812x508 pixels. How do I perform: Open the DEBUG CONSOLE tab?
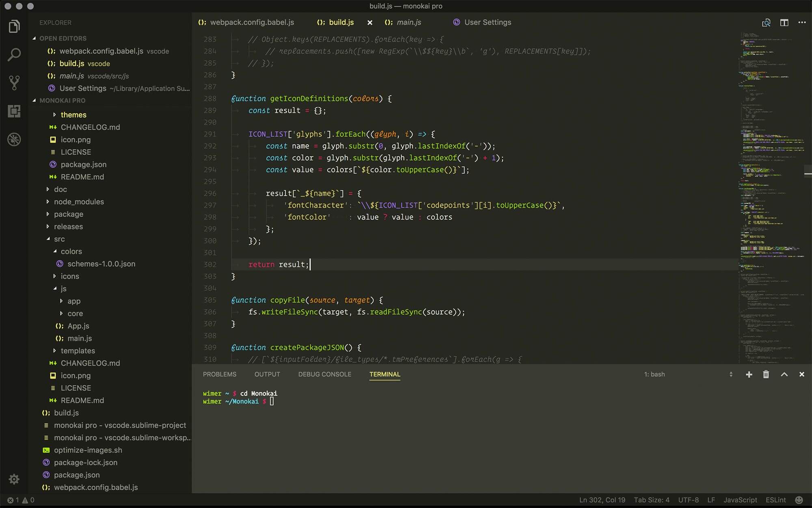click(x=324, y=374)
